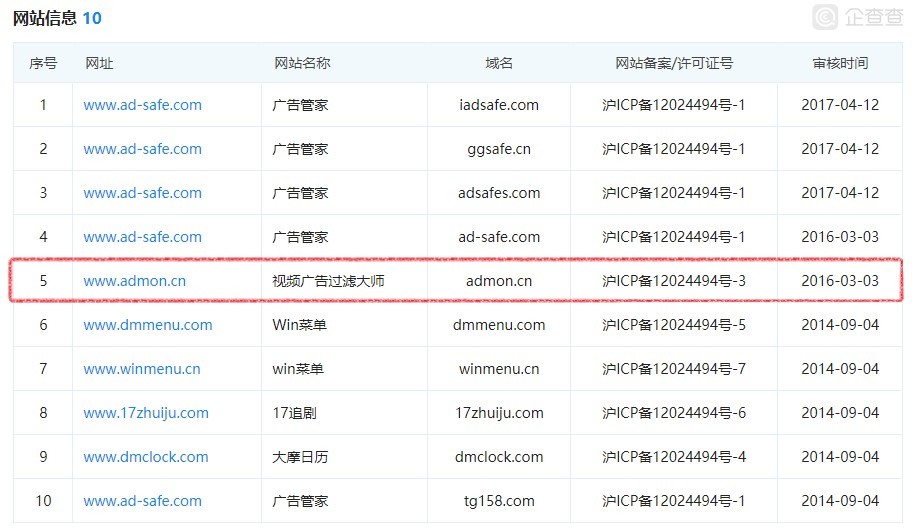Screen dimensions: 915x531
Task: Click the site name 视频广告过滤大师
Action: click(328, 281)
